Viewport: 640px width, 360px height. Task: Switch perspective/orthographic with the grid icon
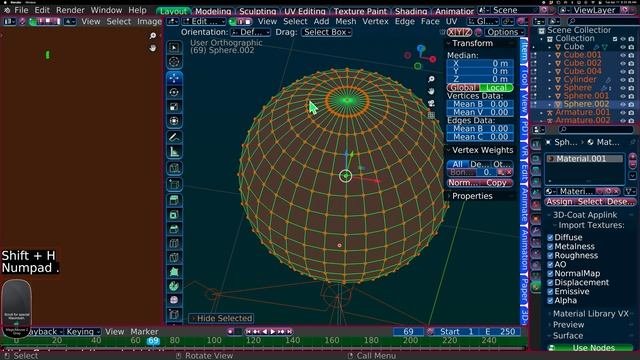coord(431,116)
